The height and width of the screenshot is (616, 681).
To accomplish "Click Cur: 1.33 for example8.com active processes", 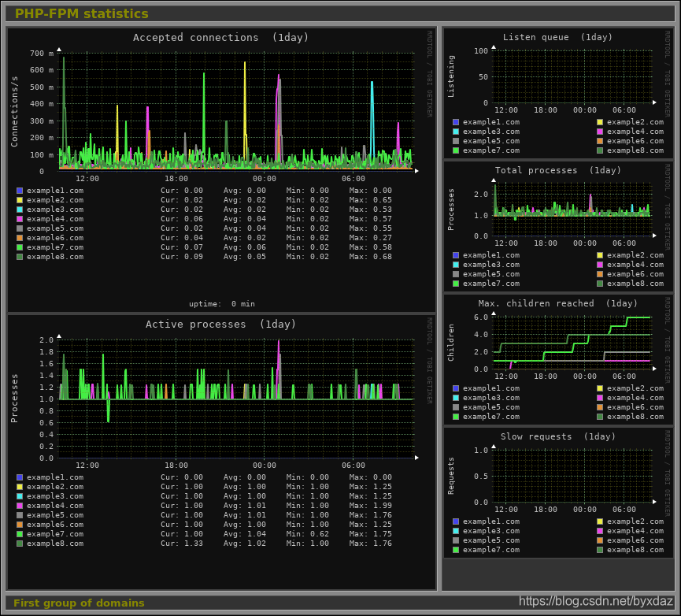I will pos(182,544).
